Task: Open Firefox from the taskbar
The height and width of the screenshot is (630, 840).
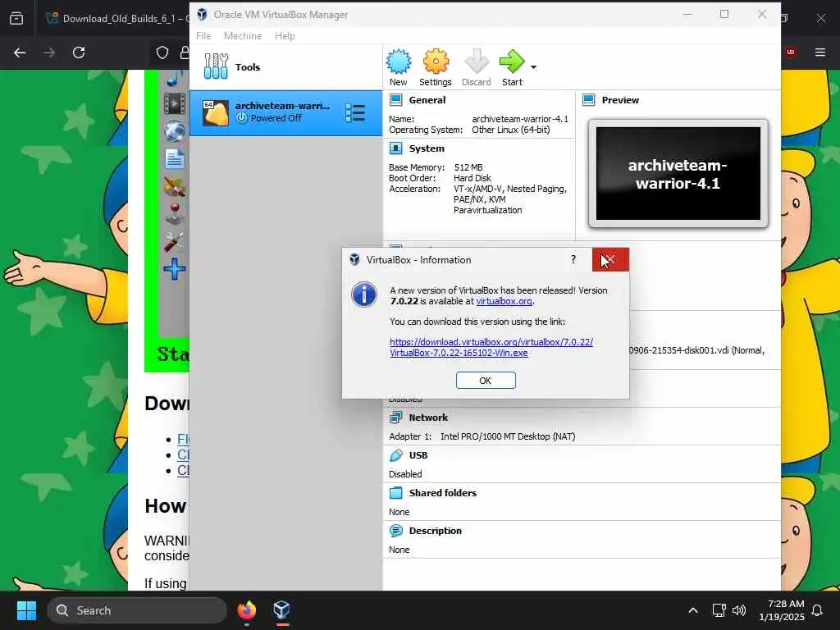Action: 246,610
